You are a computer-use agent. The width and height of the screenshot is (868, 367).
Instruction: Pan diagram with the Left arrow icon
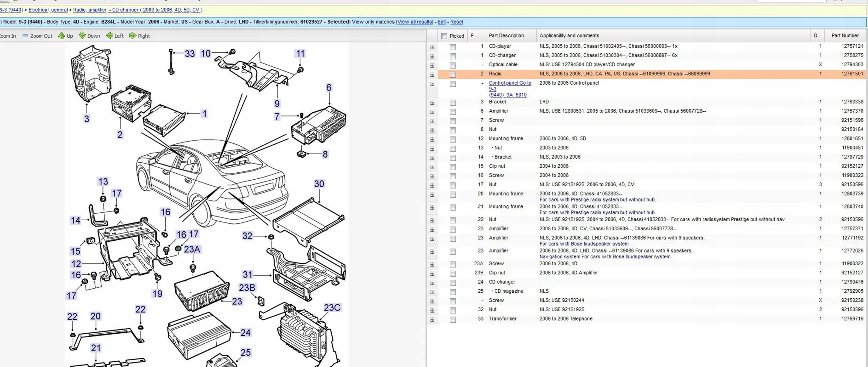(x=109, y=36)
